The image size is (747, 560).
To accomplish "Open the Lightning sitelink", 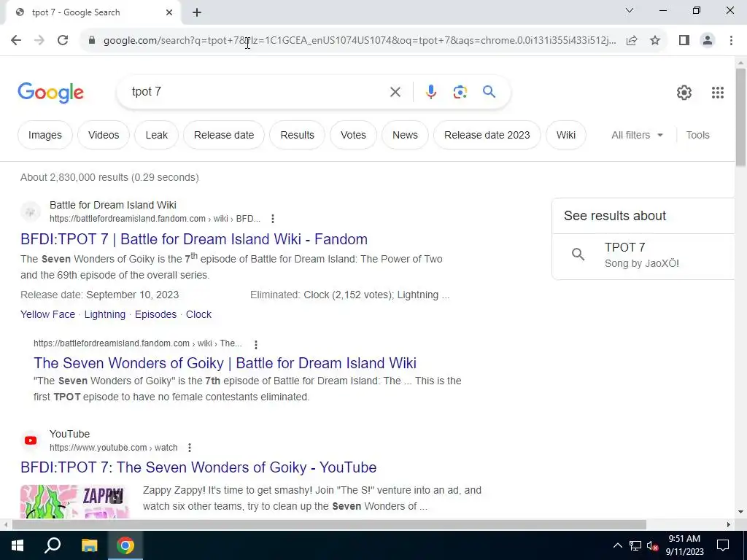I will click(105, 314).
